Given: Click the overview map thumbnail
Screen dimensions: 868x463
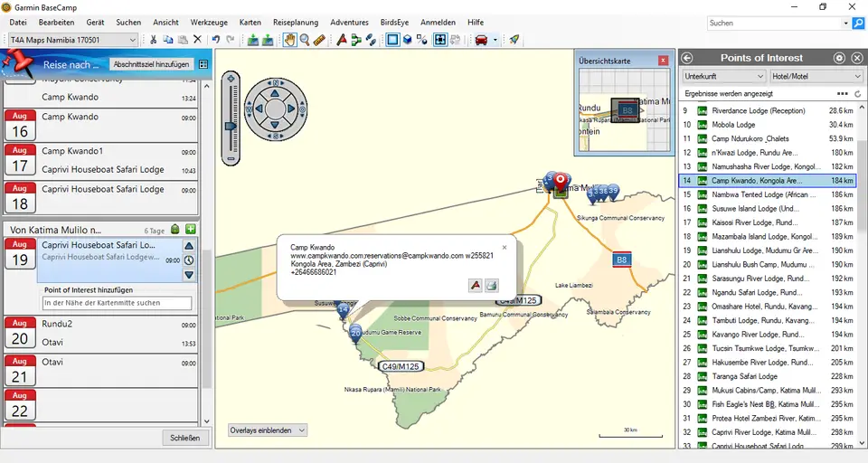Looking at the screenshot, I should (623, 109).
